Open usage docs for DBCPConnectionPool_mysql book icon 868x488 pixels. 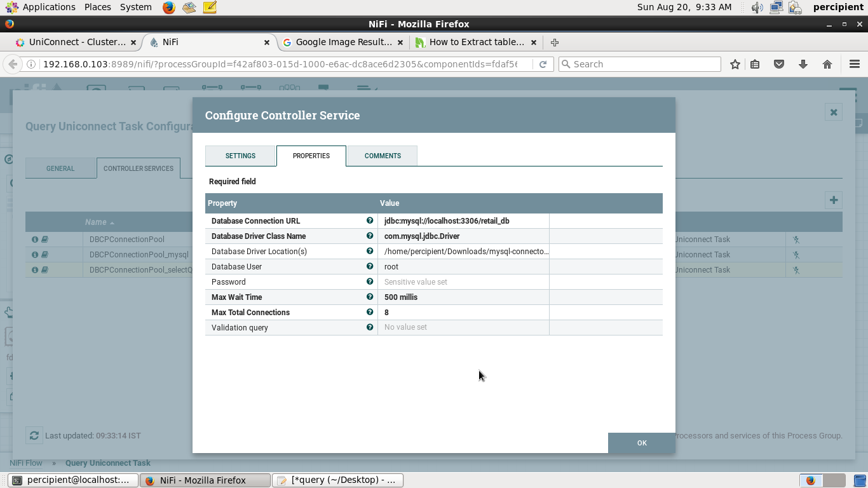coord(45,254)
